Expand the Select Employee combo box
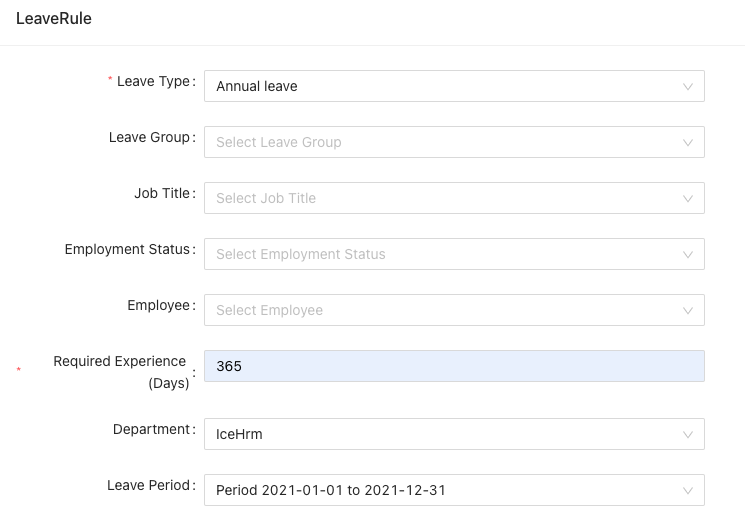 (454, 310)
